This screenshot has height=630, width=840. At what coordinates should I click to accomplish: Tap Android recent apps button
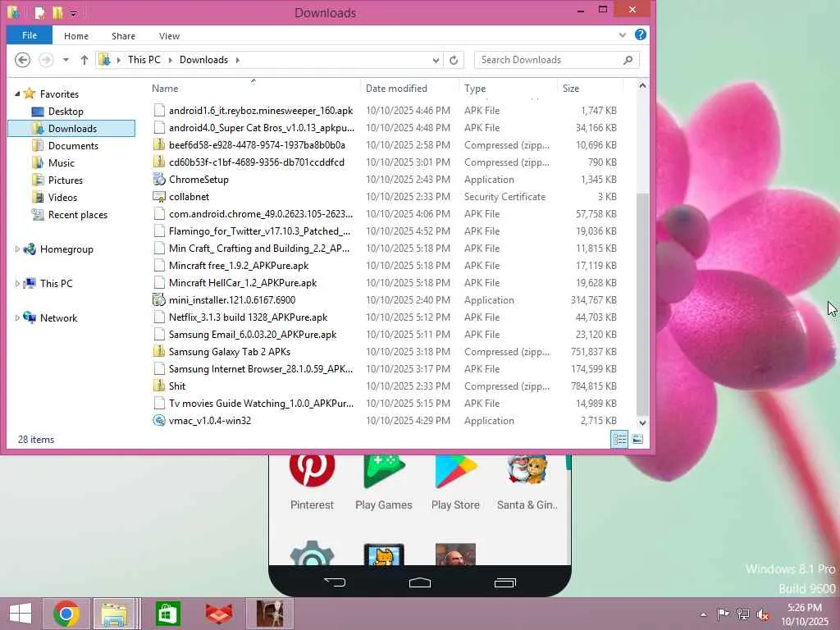504,582
